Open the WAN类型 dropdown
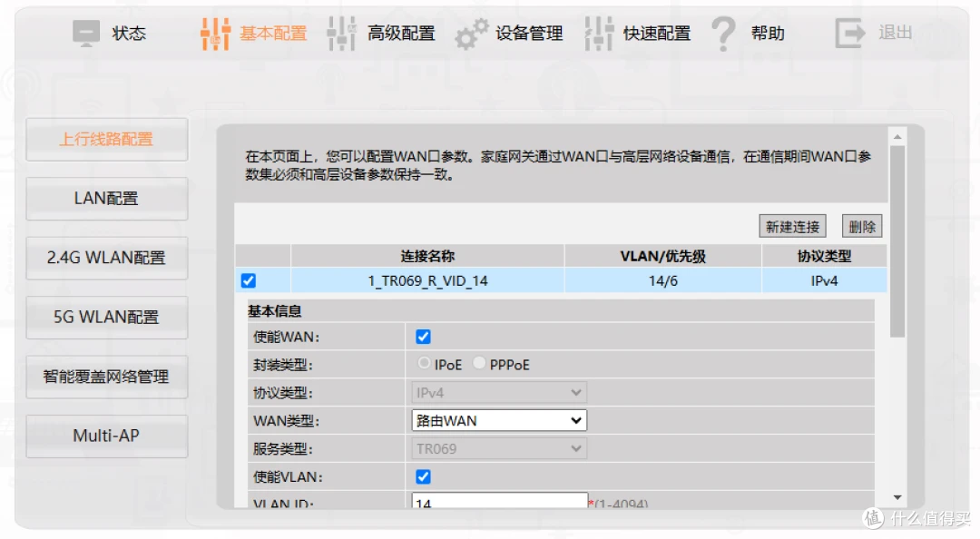The width and height of the screenshot is (980, 539). pos(499,421)
